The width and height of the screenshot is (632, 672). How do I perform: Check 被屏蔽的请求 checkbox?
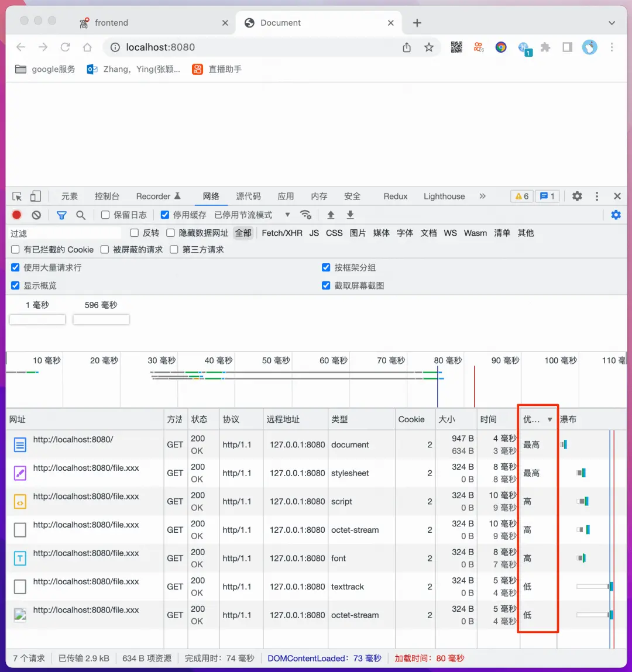click(x=105, y=249)
